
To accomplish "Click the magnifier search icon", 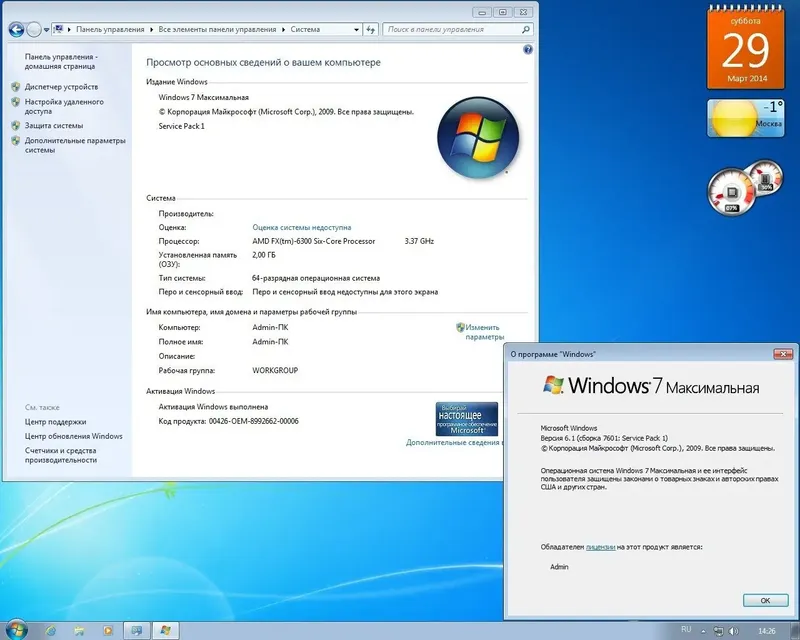I will pyautogui.click(x=526, y=30).
